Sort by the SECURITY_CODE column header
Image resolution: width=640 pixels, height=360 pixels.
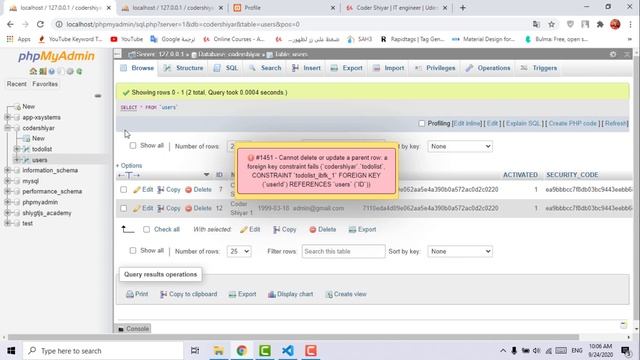tap(572, 175)
